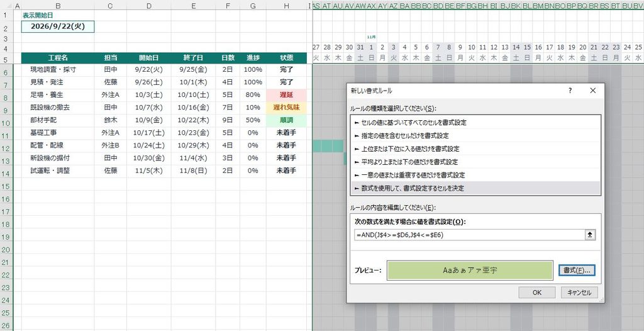The width and height of the screenshot is (644, 331).
Task: Click the 終了日 header cell
Action: [194, 57]
